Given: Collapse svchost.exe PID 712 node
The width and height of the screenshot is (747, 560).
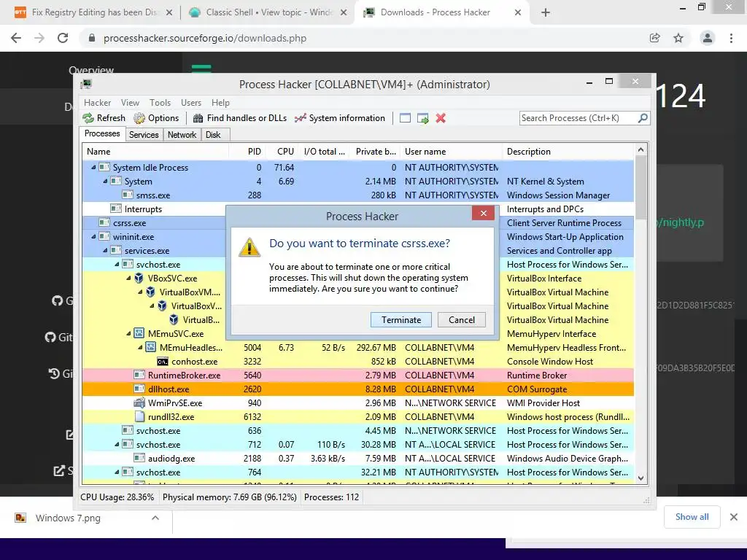Looking at the screenshot, I should tap(117, 444).
